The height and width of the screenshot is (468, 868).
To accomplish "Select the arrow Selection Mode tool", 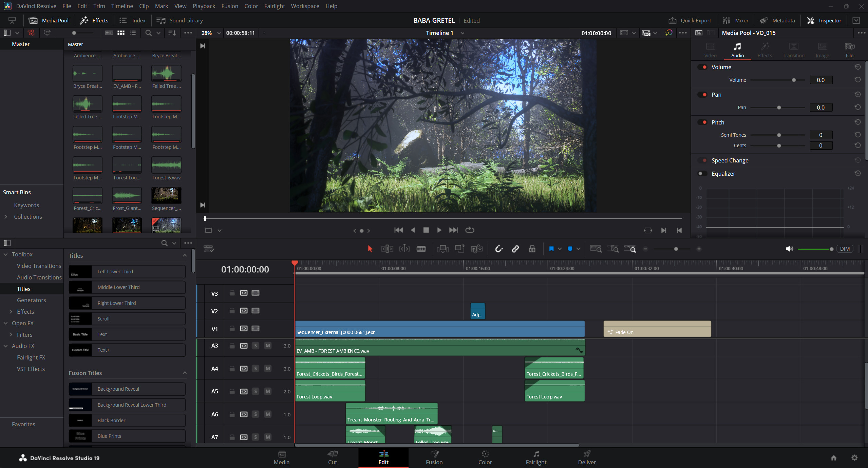I will point(370,249).
